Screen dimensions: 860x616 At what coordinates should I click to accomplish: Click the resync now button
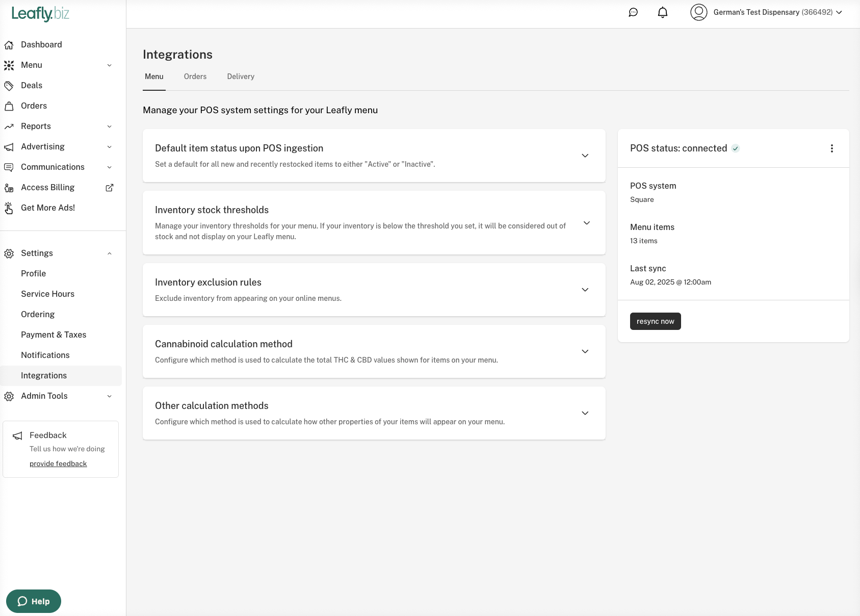coord(655,321)
